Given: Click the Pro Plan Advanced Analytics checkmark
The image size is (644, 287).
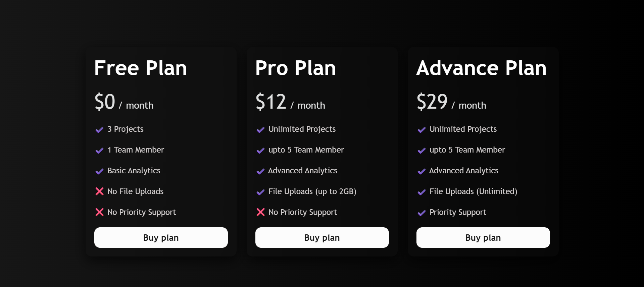Looking at the screenshot, I should pyautogui.click(x=260, y=171).
